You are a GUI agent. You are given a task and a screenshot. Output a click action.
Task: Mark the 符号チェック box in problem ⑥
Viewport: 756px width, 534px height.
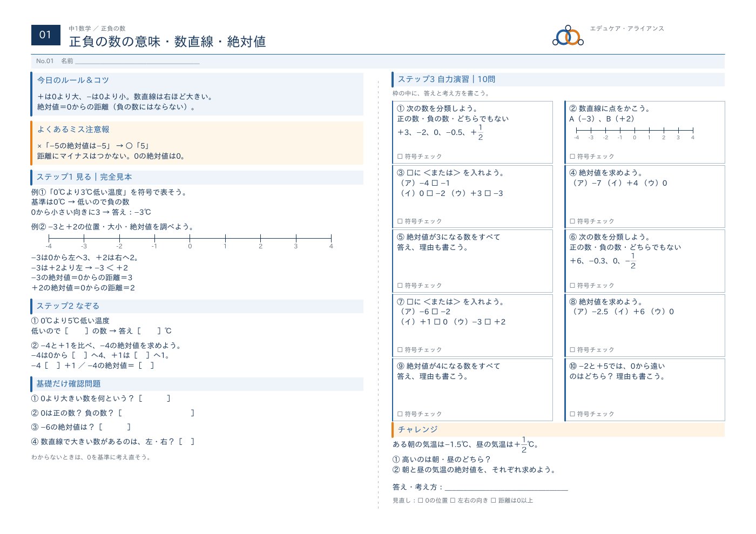(x=572, y=286)
